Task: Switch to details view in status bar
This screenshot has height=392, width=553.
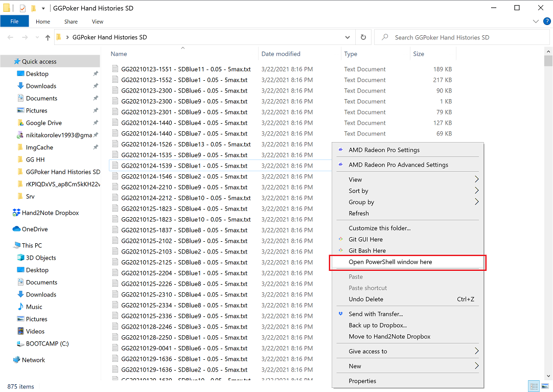Action: point(533,386)
